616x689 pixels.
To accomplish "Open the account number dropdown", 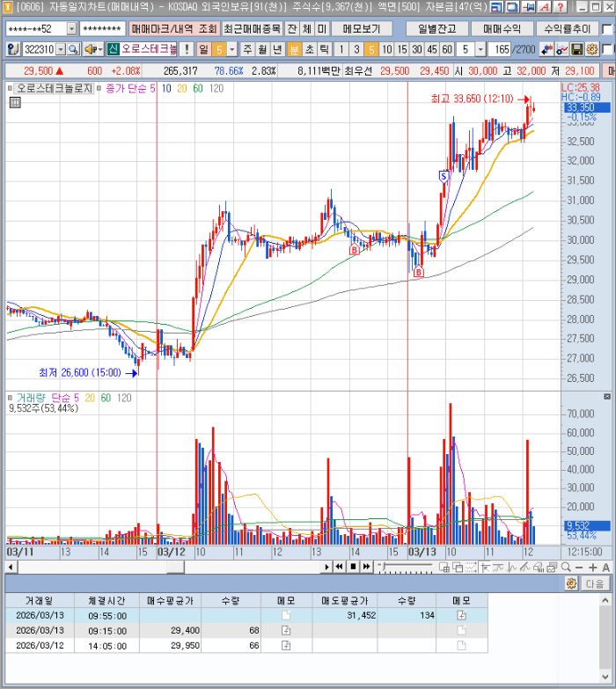I will tap(71, 29).
